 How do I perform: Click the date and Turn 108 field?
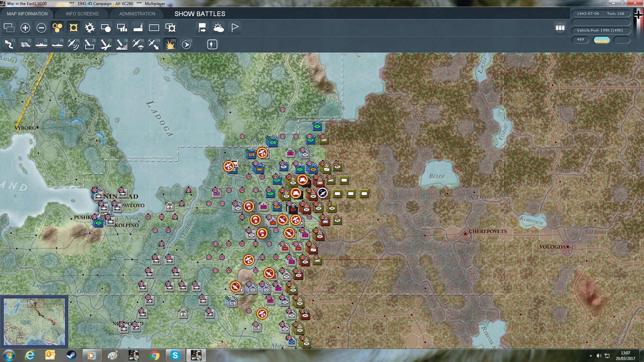pos(601,14)
